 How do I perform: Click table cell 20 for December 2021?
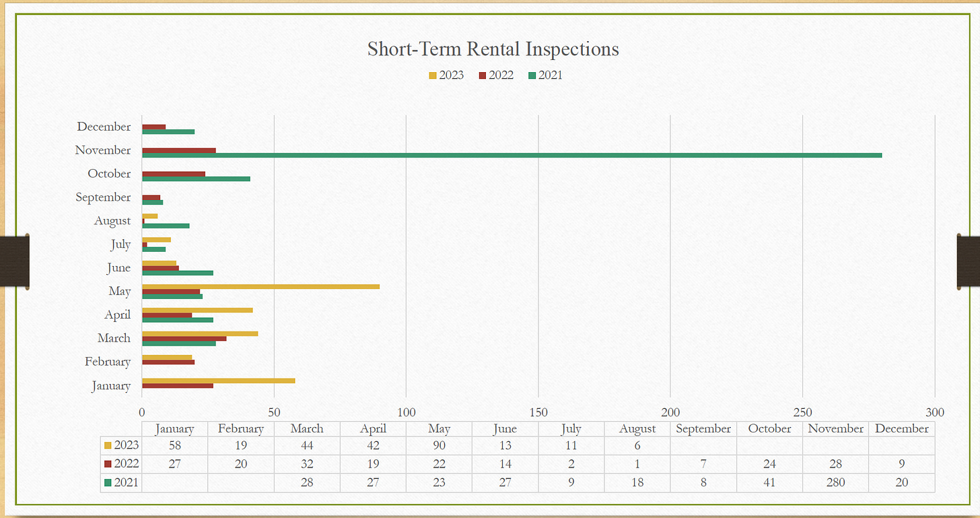click(902, 483)
